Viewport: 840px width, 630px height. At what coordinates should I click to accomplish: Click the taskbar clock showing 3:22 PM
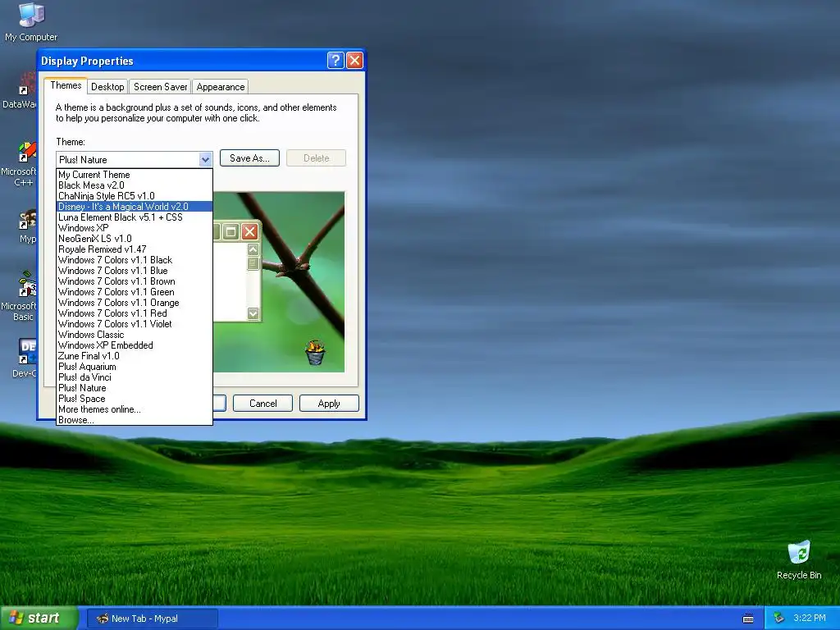809,618
